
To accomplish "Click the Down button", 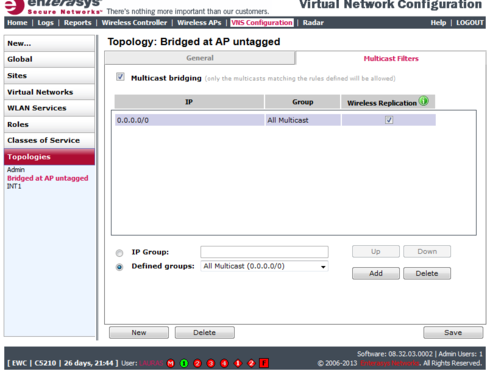I will [x=427, y=252].
